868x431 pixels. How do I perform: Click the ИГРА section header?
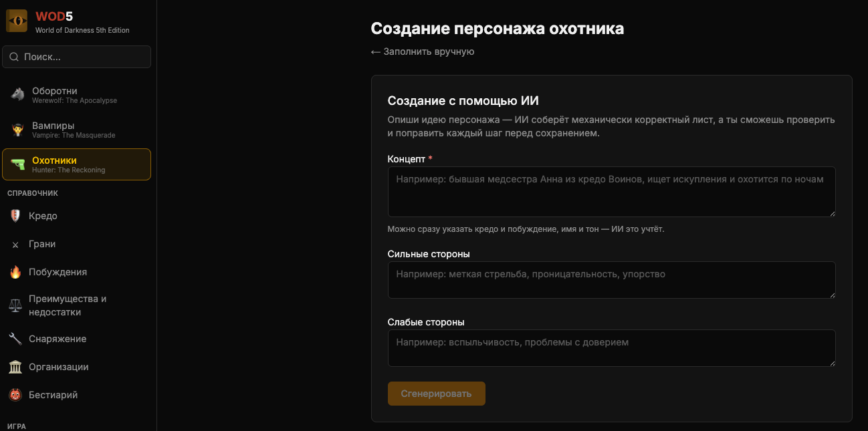(17, 426)
